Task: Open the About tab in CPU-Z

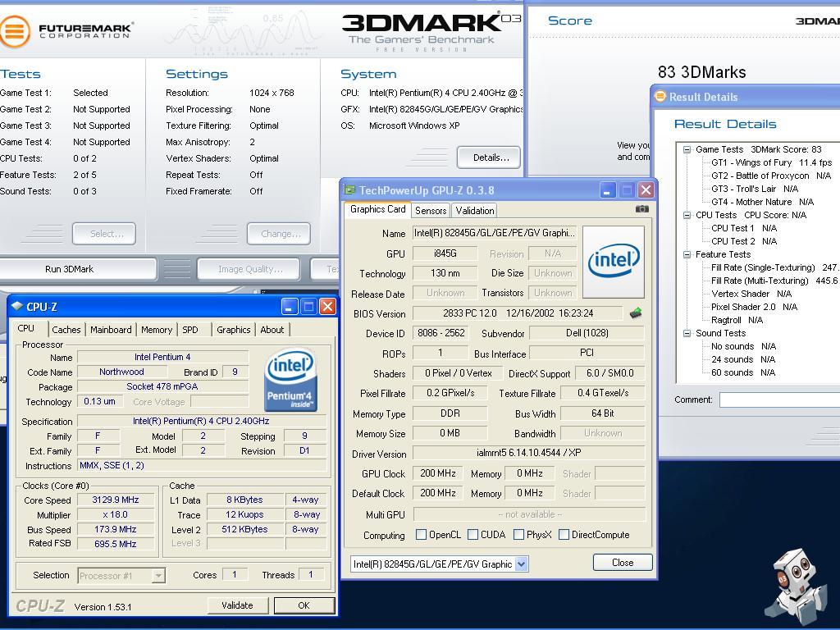Action: pos(272,330)
